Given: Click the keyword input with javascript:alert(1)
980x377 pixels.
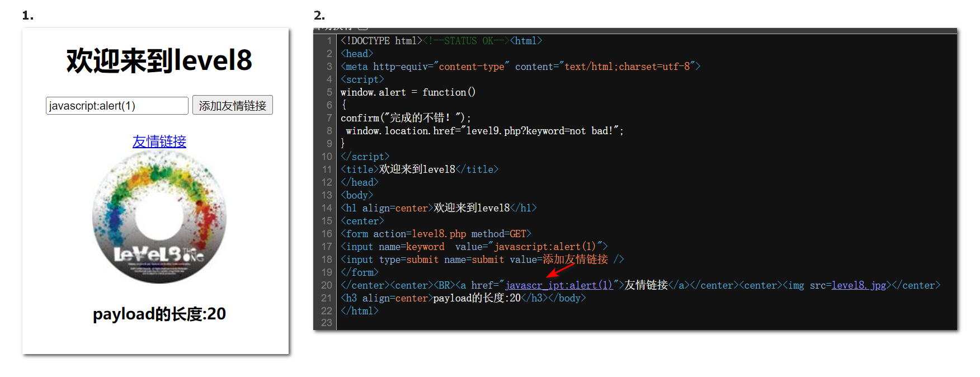Looking at the screenshot, I should click(x=116, y=106).
